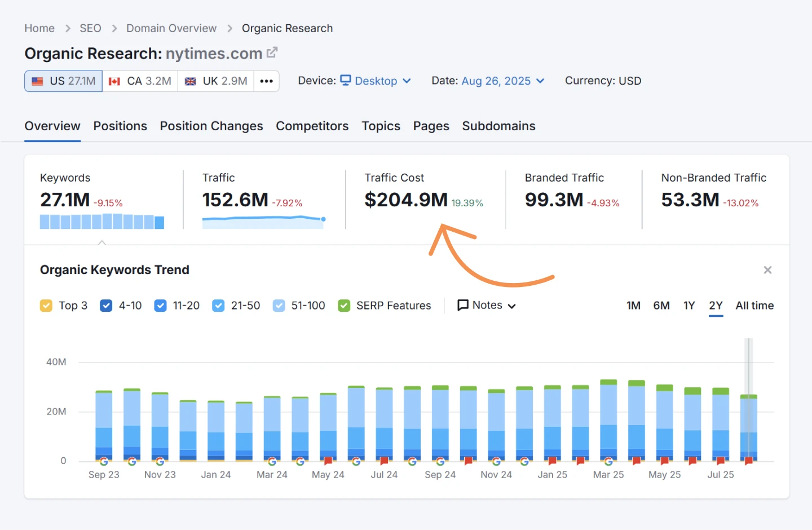
Task: Click red note flag under May 24 bar
Action: pos(328,461)
